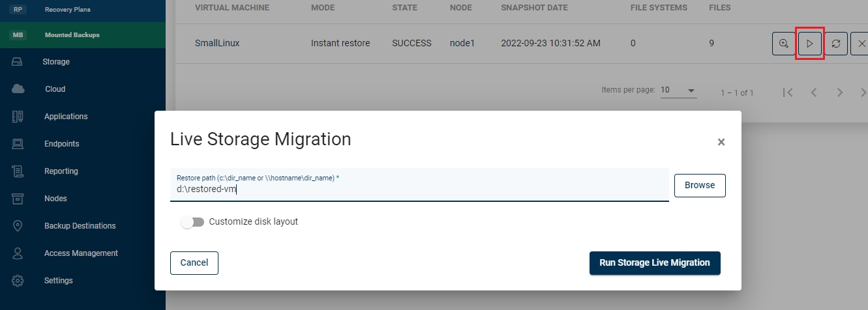Image resolution: width=868 pixels, height=310 pixels.
Task: Click Browse next to restore path
Action: point(699,185)
